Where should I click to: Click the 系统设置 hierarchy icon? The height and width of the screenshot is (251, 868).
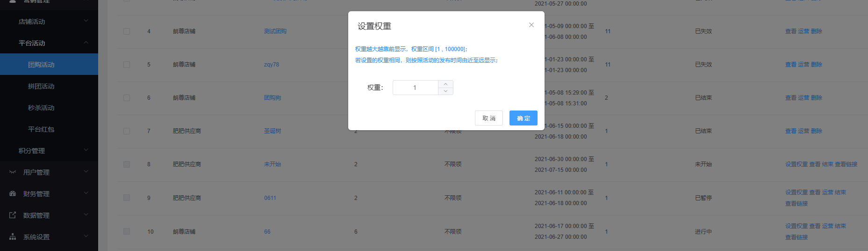13,237
